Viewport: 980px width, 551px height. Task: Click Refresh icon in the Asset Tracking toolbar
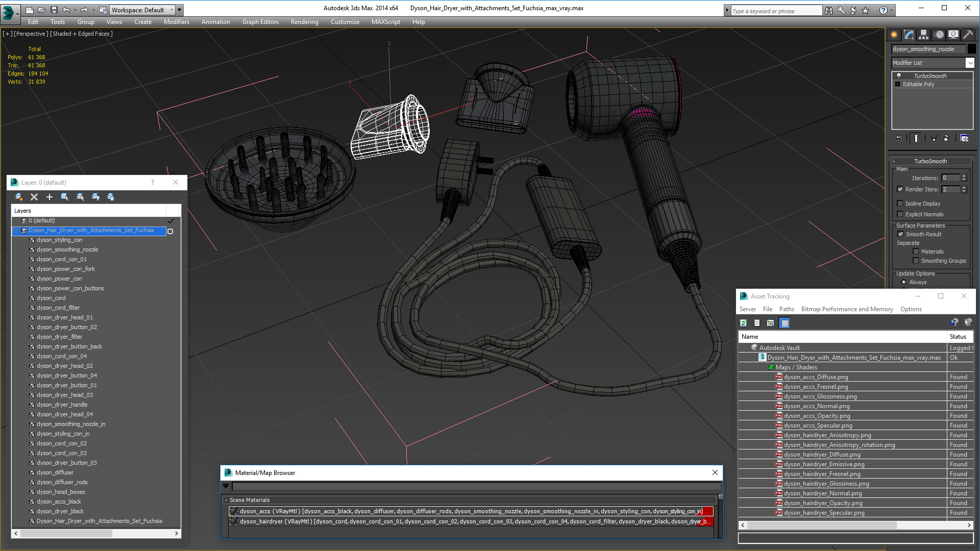pos(744,323)
